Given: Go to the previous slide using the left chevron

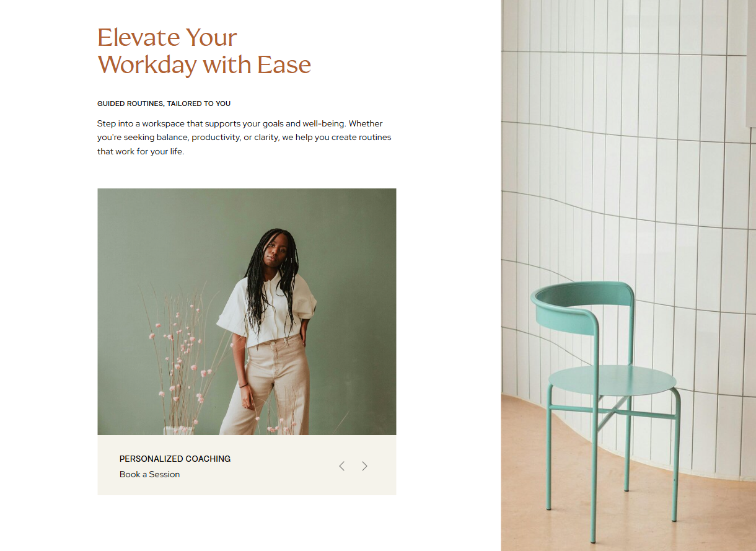Looking at the screenshot, I should point(341,466).
